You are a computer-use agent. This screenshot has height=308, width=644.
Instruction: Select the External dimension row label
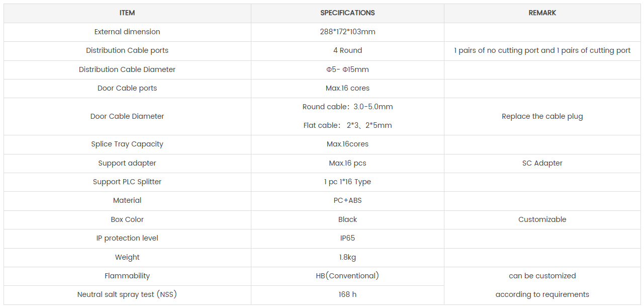(x=127, y=32)
